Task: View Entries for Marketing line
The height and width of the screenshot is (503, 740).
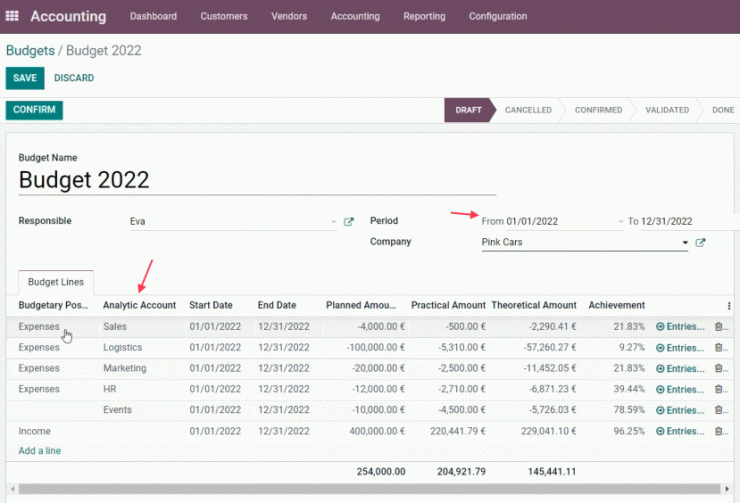Action: point(680,369)
